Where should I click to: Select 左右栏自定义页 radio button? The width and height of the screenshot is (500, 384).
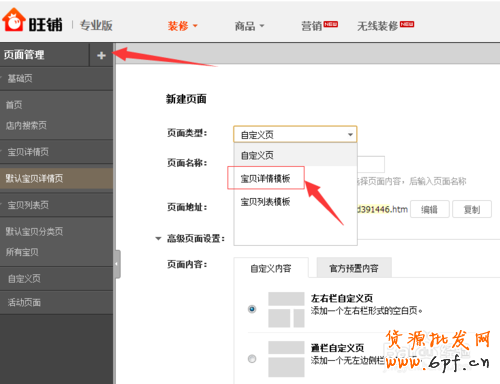pos(252,309)
